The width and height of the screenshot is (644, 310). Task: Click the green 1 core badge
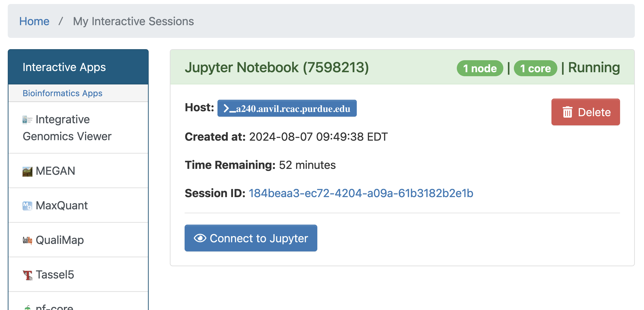pos(535,68)
